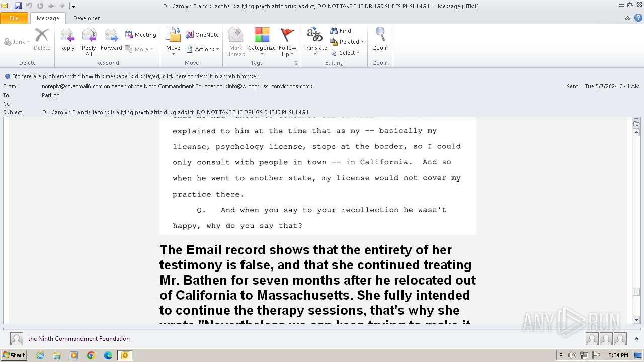Click the last right-side People Pane avatar
This screenshot has height=362, width=644.
point(620,339)
